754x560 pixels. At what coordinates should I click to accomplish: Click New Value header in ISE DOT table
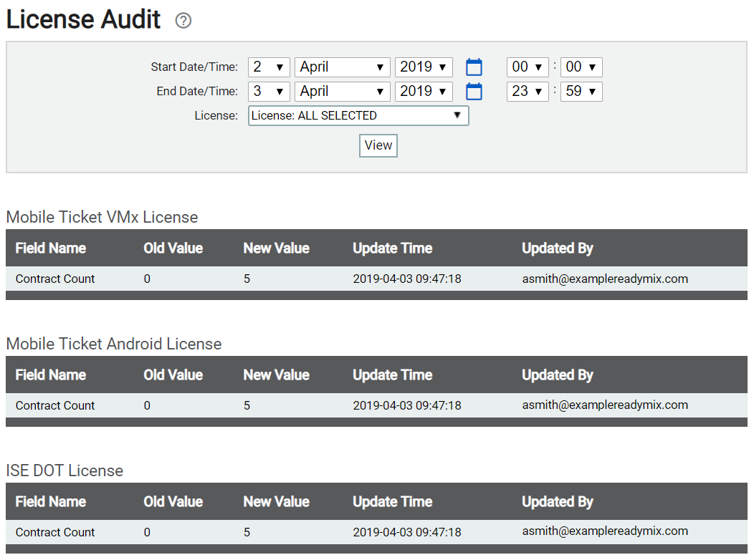(277, 501)
